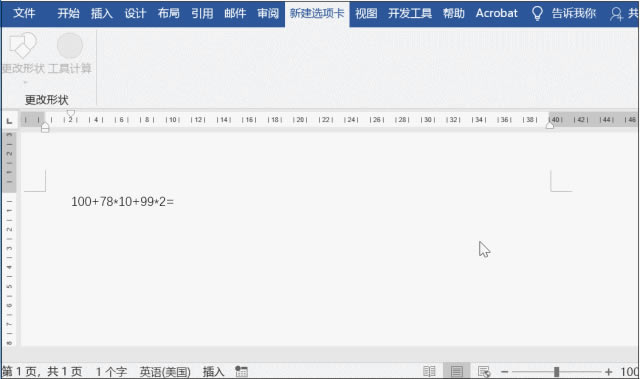Click the word count 1个字
This screenshot has height=379, width=640.
[x=111, y=372]
